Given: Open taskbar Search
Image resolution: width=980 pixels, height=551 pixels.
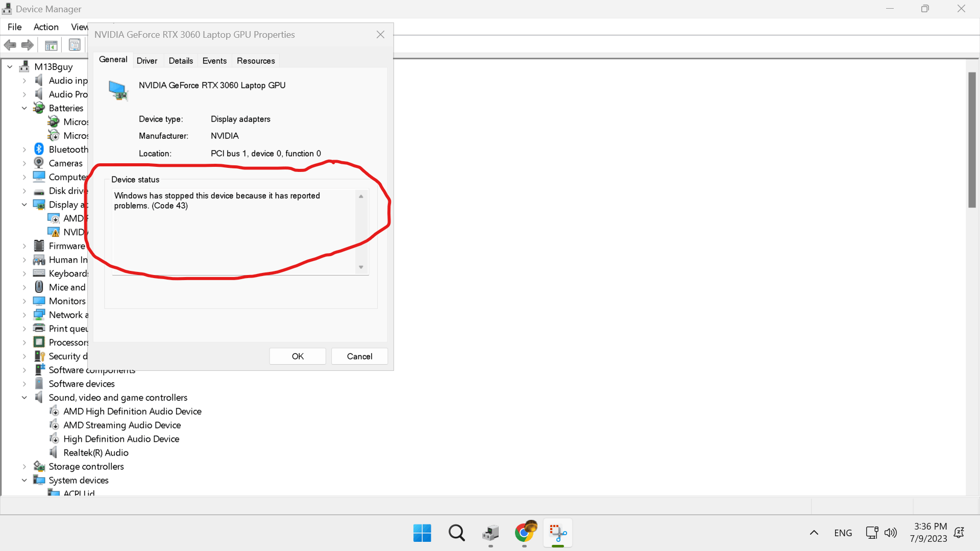Looking at the screenshot, I should (x=457, y=533).
